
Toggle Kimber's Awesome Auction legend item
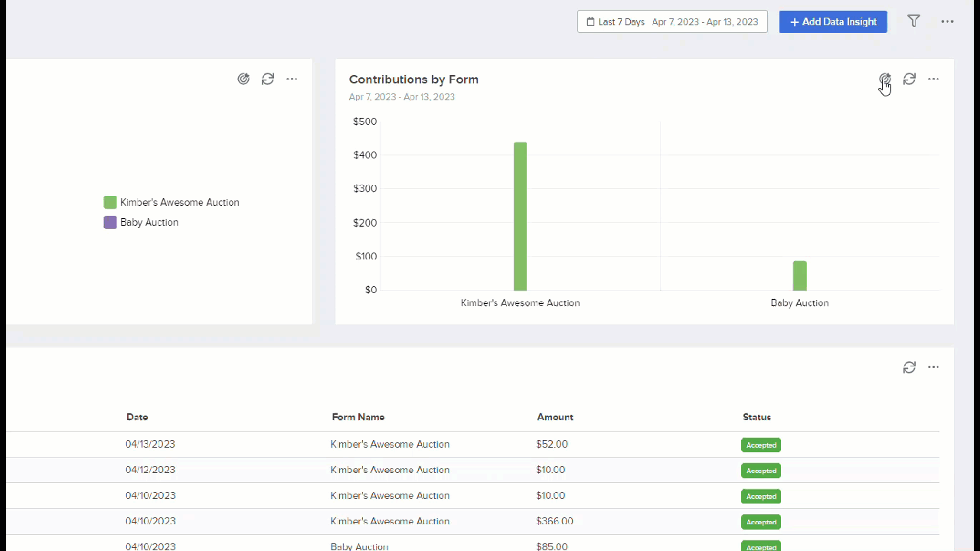coord(171,203)
